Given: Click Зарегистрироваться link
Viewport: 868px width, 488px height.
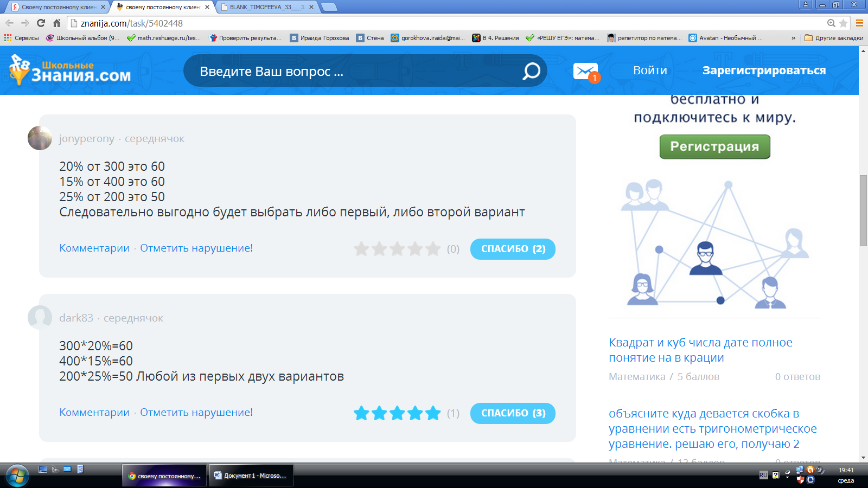Looking at the screenshot, I should pos(764,70).
